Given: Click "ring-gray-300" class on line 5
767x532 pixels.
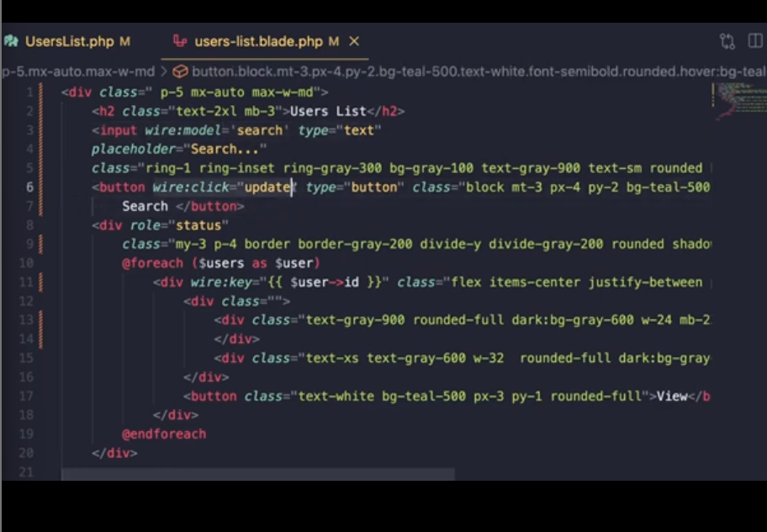Looking at the screenshot, I should click(333, 168).
